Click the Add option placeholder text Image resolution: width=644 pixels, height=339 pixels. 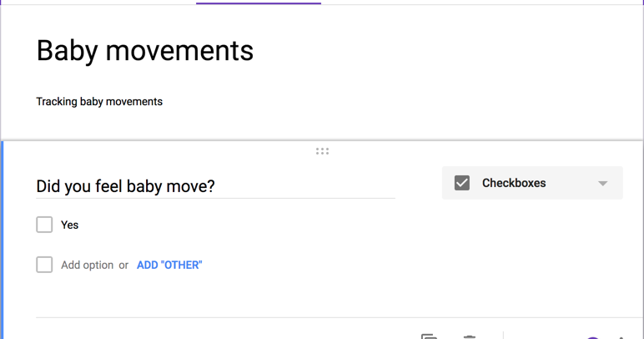coord(87,265)
